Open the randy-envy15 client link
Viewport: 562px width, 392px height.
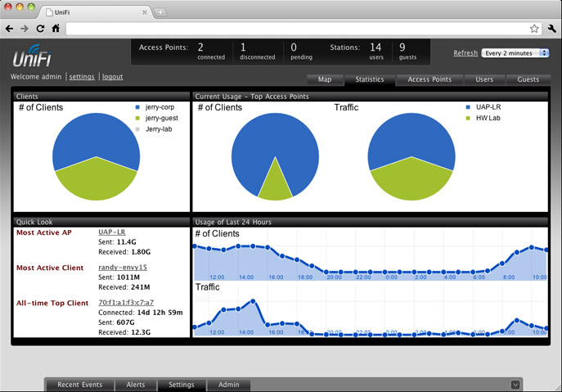(x=123, y=267)
